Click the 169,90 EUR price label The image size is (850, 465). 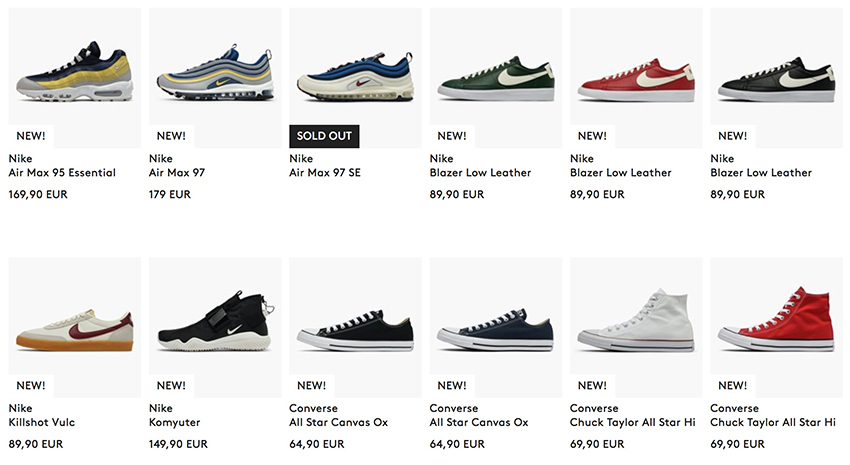tap(38, 195)
